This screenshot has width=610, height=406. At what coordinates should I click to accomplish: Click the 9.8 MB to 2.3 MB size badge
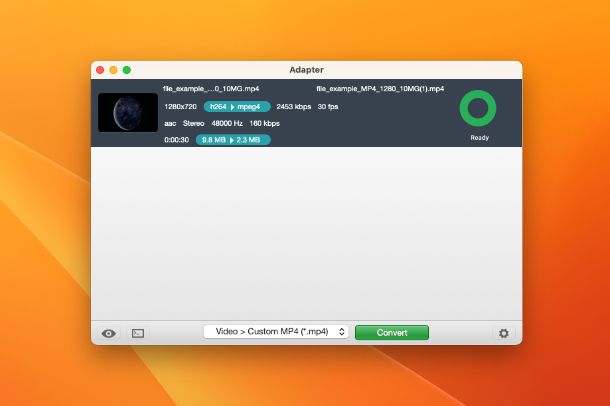point(233,140)
